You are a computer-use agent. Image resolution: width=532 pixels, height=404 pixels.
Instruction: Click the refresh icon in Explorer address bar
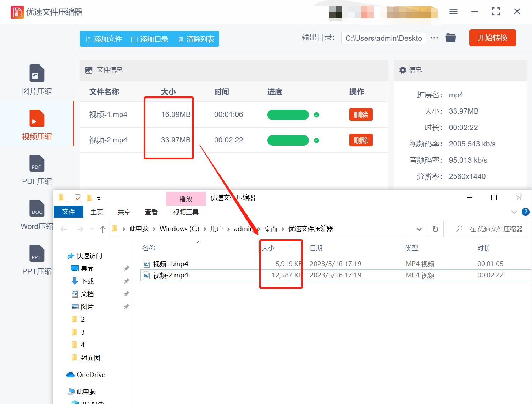point(436,229)
